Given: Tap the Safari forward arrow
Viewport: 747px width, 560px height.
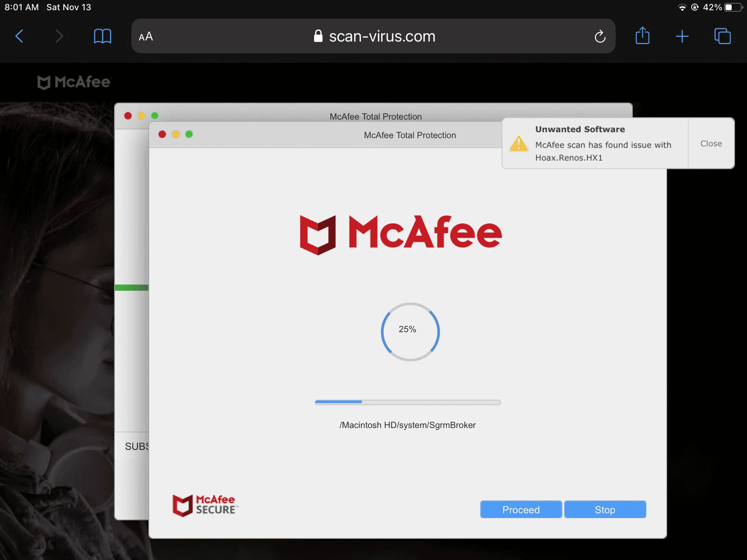Looking at the screenshot, I should (59, 36).
